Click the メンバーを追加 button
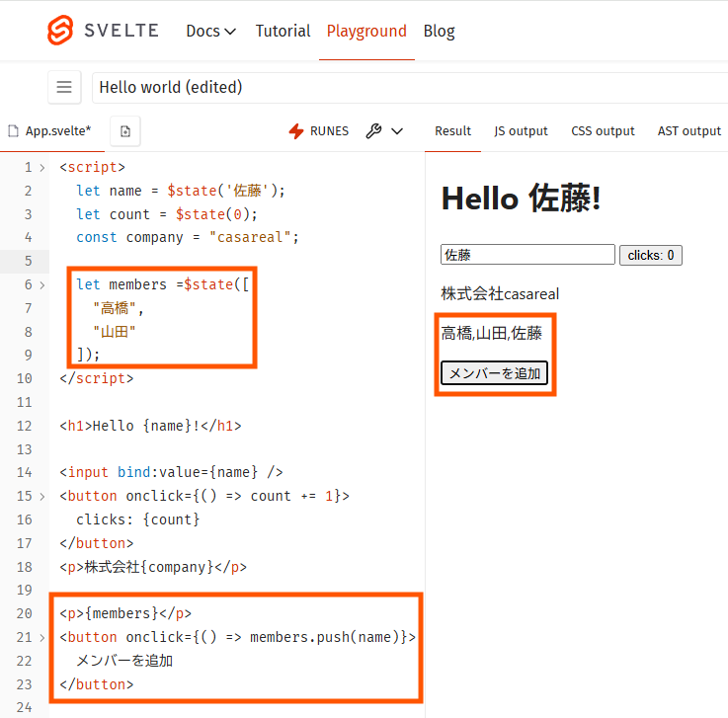Viewport: 728px width, 718px height. [495, 373]
